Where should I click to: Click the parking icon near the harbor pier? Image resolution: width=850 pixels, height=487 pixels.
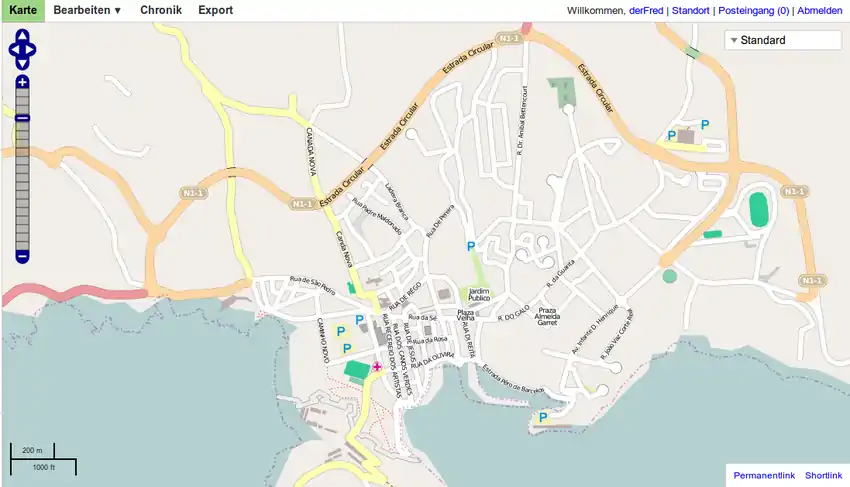pyautogui.click(x=543, y=417)
